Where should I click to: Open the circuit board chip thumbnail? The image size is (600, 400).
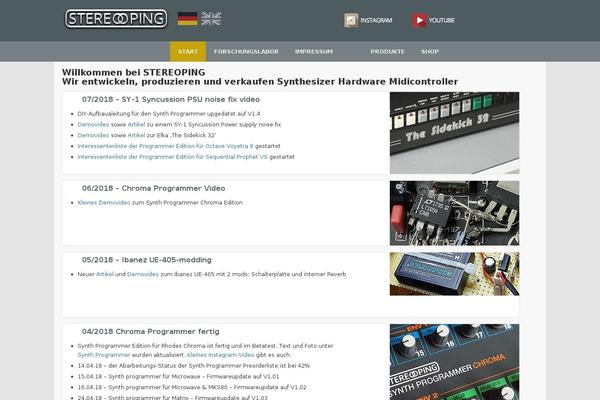coord(455,213)
